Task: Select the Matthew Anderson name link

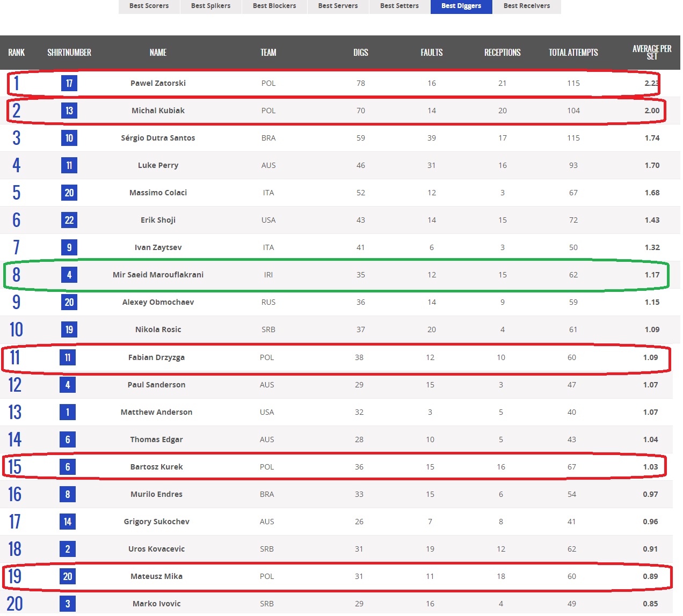Action: (x=156, y=412)
